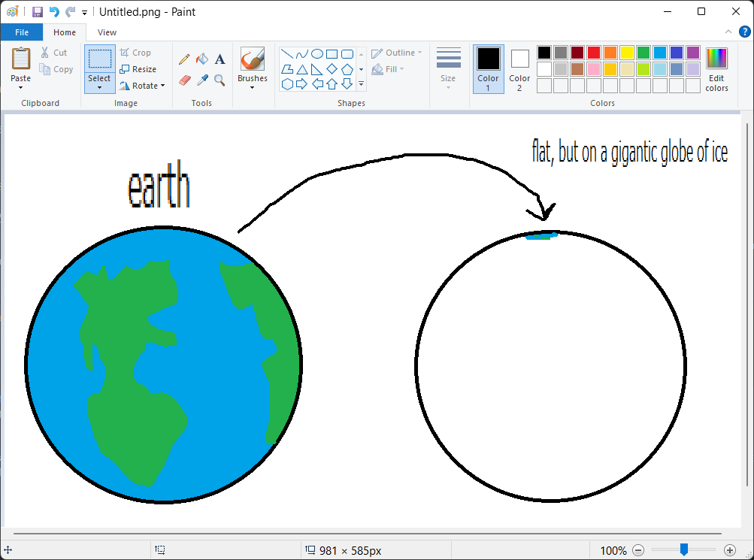Pick the yellow color swatch
Image resolution: width=754 pixels, height=560 pixels.
[x=627, y=53]
